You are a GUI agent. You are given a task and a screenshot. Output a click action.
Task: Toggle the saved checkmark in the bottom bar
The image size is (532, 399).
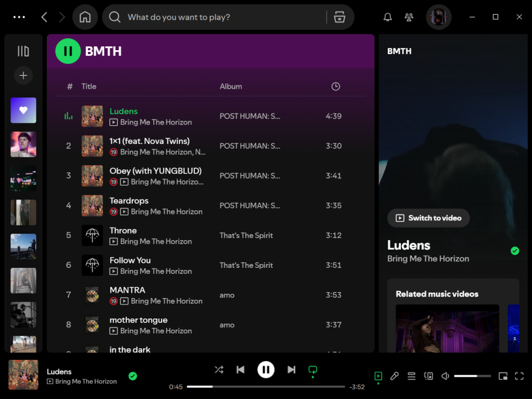coord(133,376)
